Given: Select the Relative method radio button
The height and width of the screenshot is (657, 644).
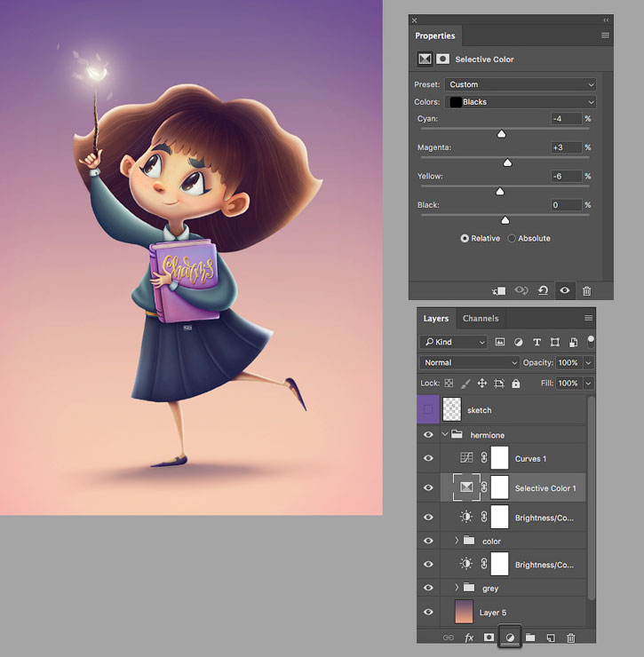Looking at the screenshot, I should [x=465, y=238].
